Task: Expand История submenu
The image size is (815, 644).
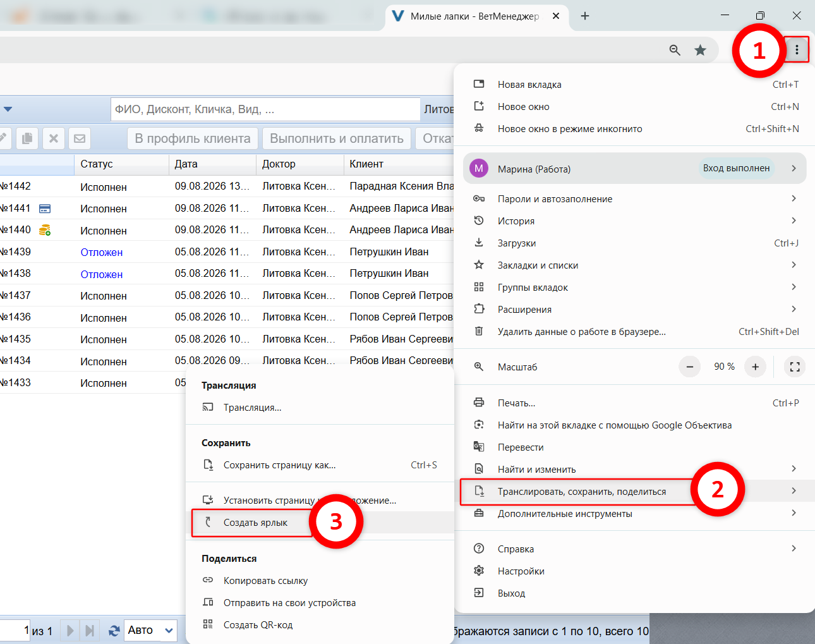Action: (634, 221)
